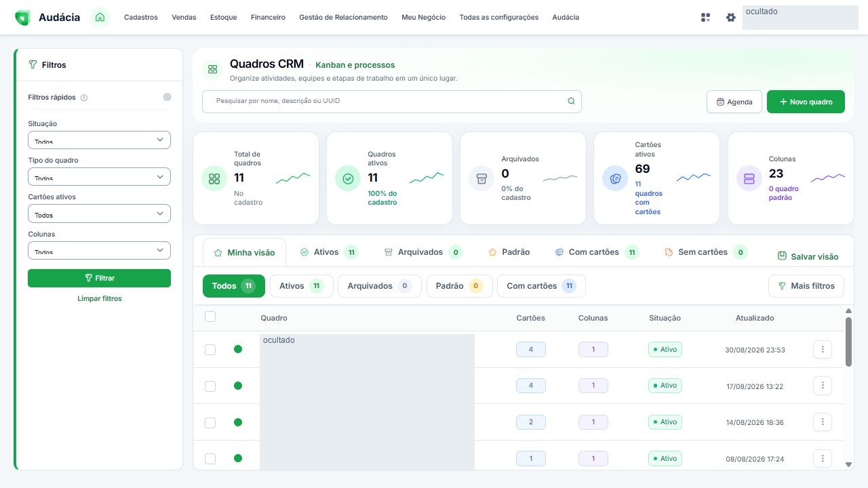Click the Colunas purple icon

click(x=749, y=178)
